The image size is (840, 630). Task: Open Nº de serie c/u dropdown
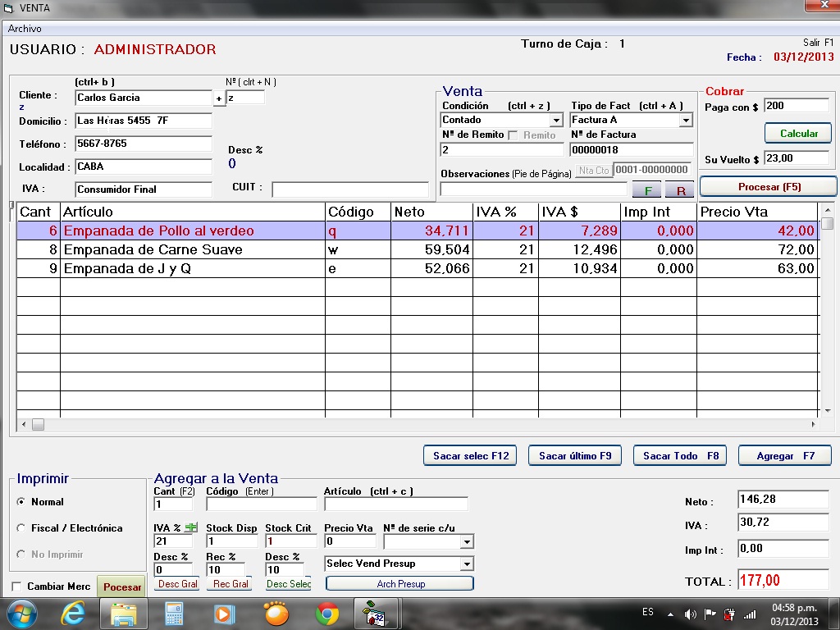467,542
